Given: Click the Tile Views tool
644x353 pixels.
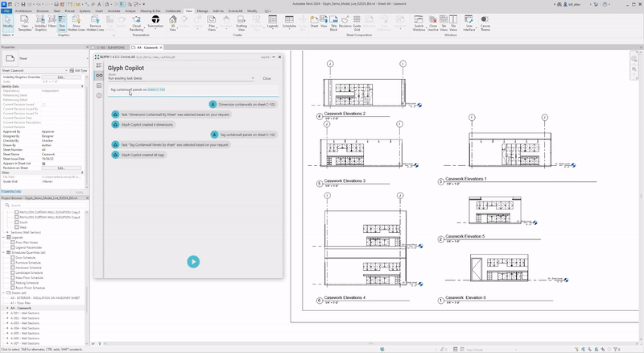Looking at the screenshot, I should pos(453,23).
